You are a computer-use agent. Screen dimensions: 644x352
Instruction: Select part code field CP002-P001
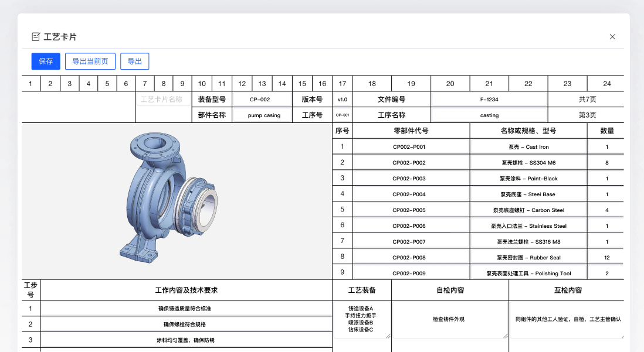click(x=411, y=147)
